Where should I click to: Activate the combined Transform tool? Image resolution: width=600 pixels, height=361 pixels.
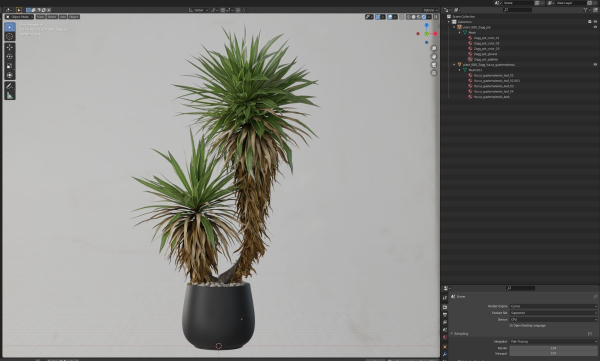point(10,75)
